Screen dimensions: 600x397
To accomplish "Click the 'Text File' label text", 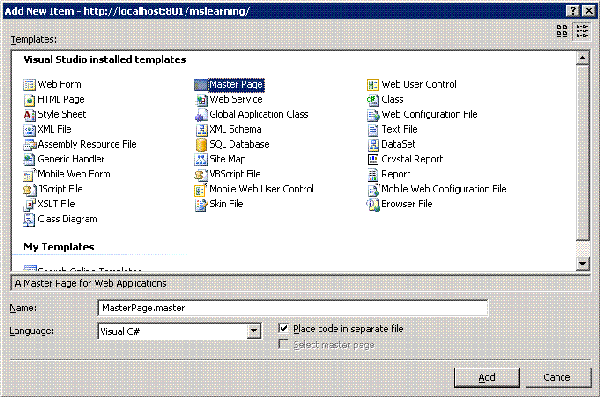I will pyautogui.click(x=399, y=129).
